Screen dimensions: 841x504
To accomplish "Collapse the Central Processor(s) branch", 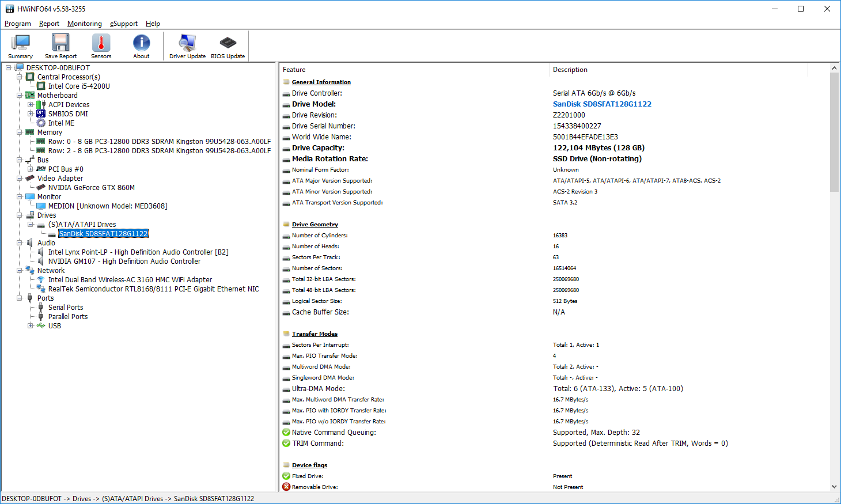I will 20,77.
